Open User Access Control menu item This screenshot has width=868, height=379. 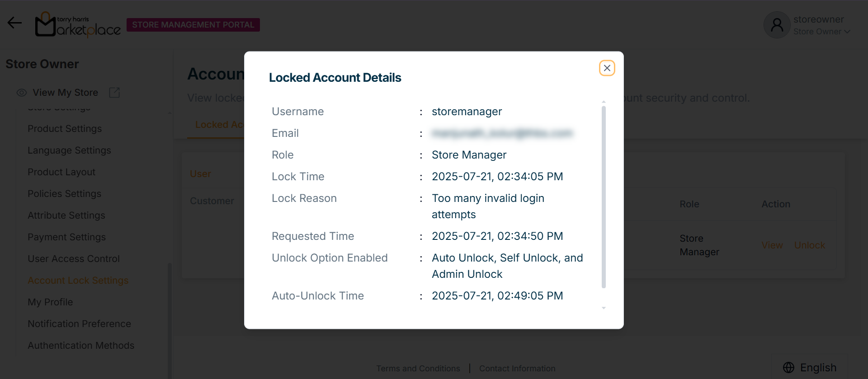click(x=74, y=259)
